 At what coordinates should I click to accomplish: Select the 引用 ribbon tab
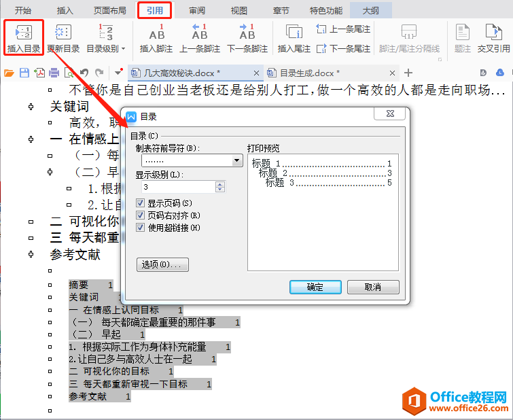click(x=155, y=10)
